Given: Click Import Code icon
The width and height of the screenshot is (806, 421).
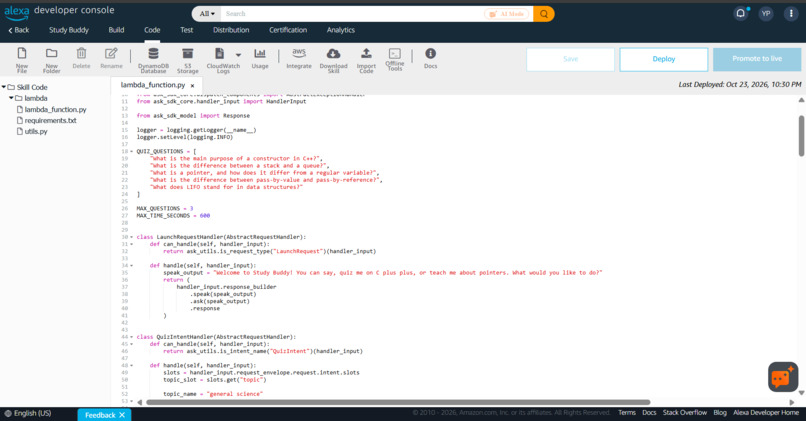Looking at the screenshot, I should 366,60.
